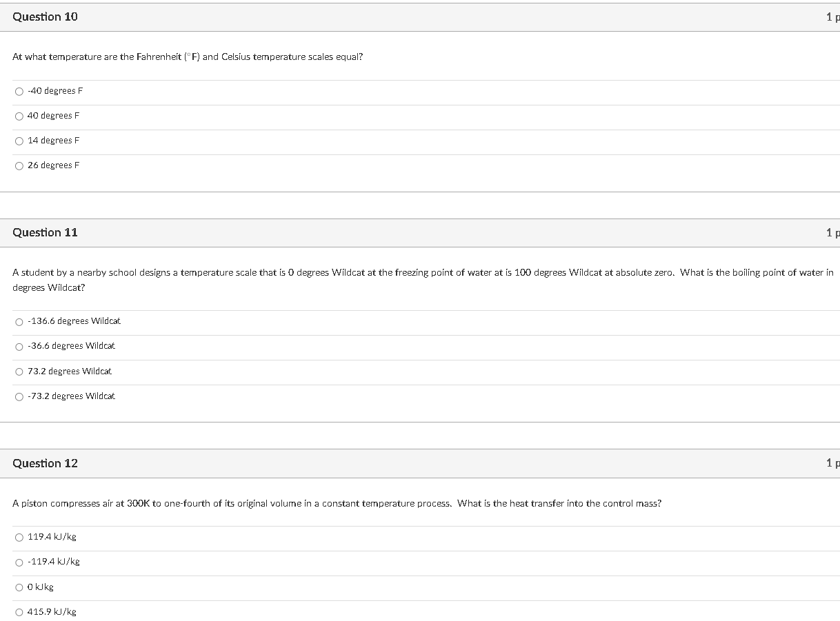Click the Question 11 heading
The width and height of the screenshot is (840, 621).
[45, 232]
